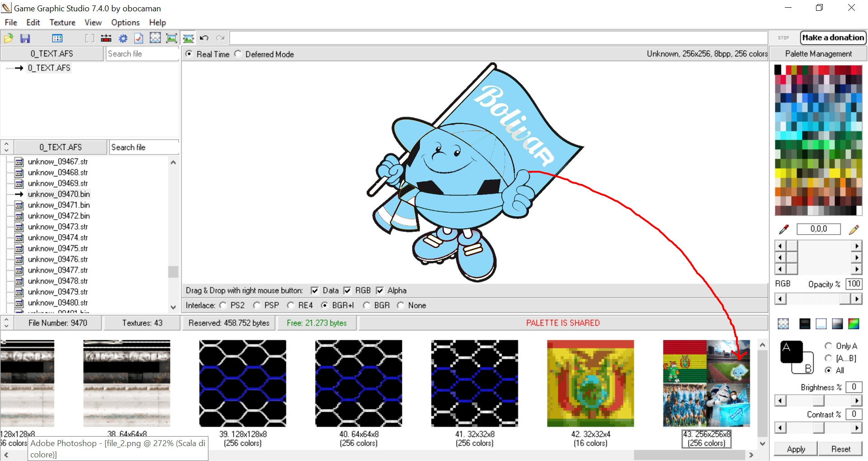The width and height of the screenshot is (868, 461).
Task: Click the Brightness slider handle
Action: tap(819, 401)
